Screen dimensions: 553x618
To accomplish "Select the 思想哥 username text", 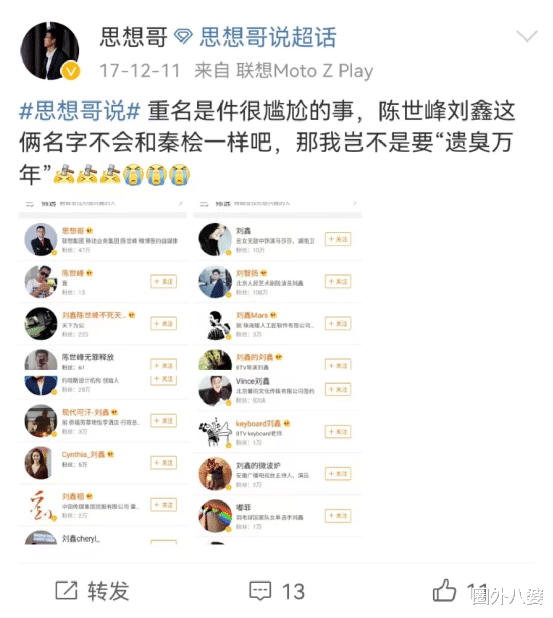I will coord(133,37).
